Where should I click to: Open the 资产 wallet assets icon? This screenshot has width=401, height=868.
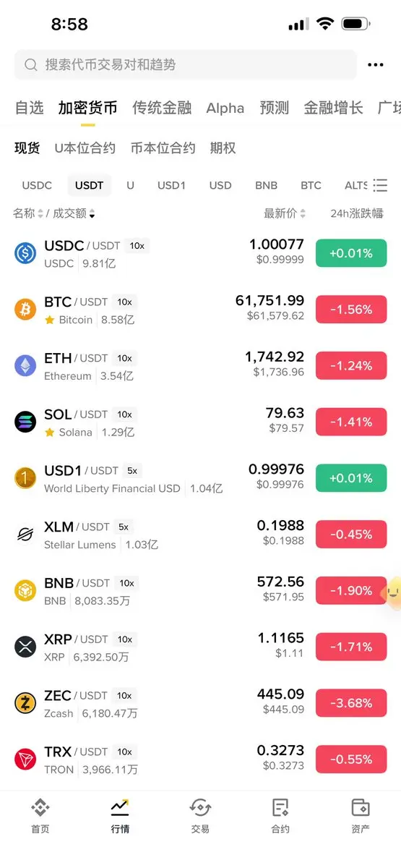point(361,807)
